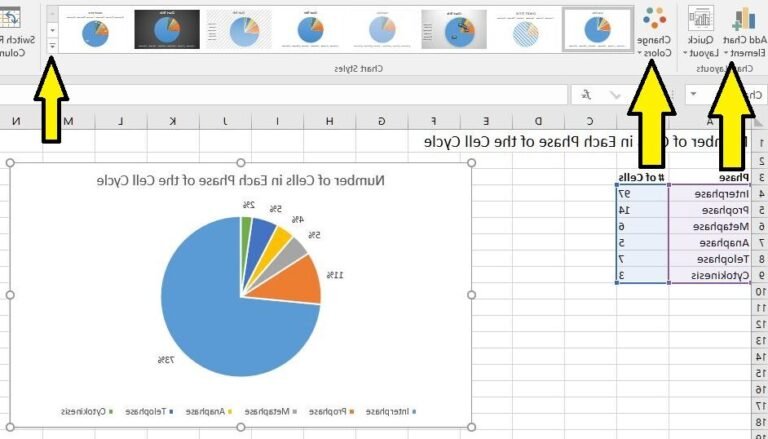
Task: Click the Chart Styles gallery down arrow
Action: click(52, 30)
